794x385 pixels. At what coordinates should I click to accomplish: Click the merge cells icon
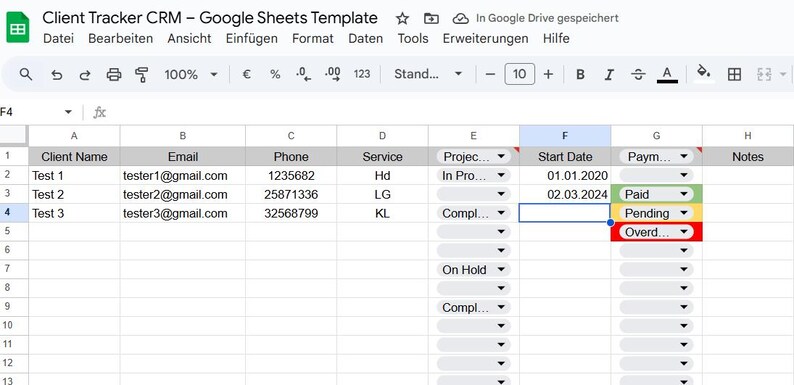[763, 74]
